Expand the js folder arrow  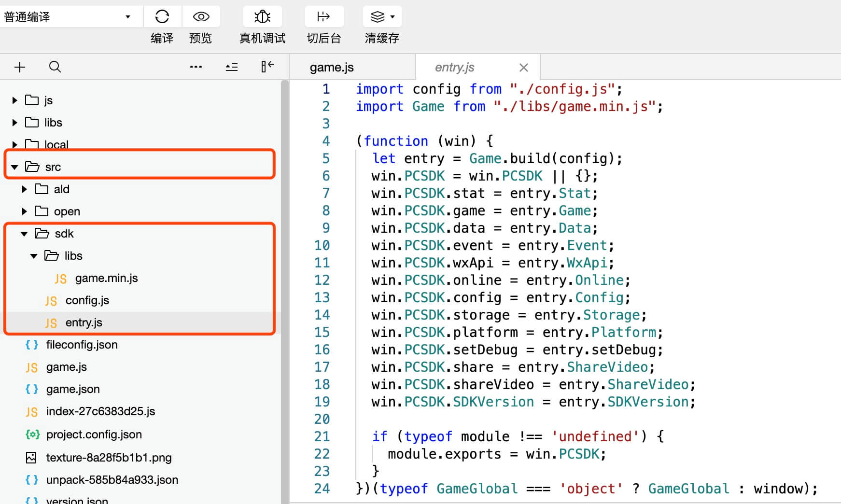pos(14,100)
